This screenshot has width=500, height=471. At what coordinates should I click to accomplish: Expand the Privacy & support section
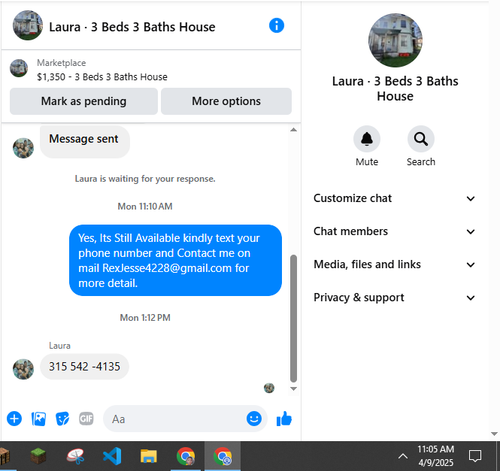click(394, 297)
